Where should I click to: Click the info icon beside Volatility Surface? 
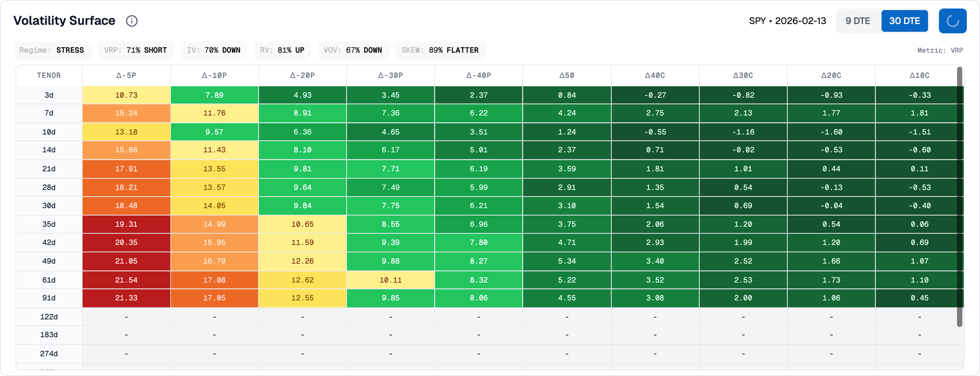coord(132,21)
